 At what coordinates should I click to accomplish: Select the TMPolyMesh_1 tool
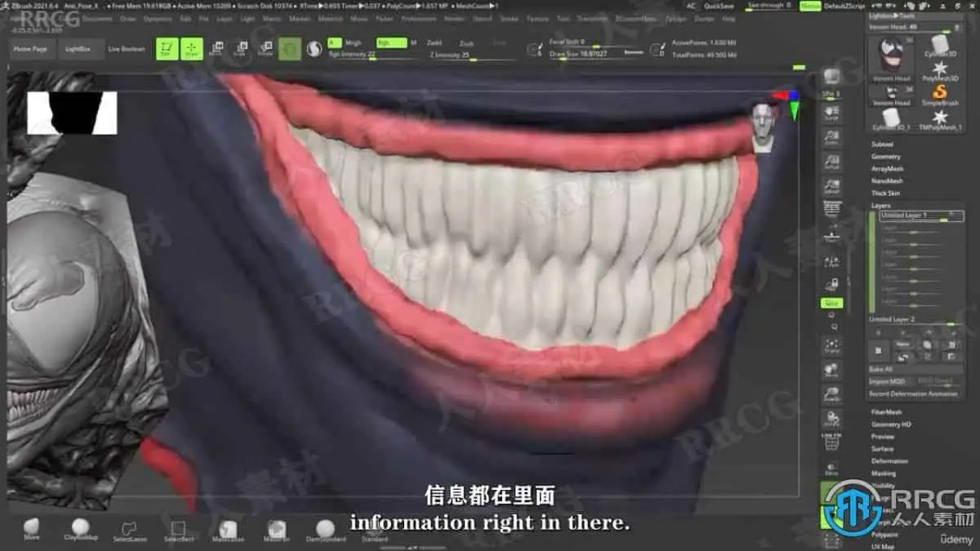tap(940, 119)
